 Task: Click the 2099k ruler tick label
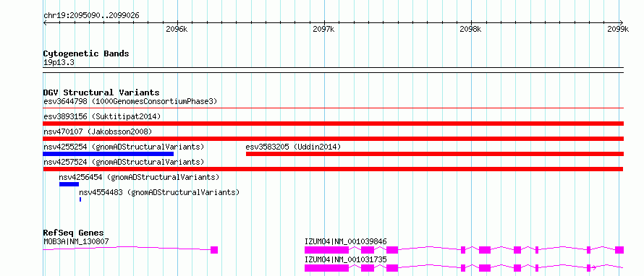click(x=618, y=29)
